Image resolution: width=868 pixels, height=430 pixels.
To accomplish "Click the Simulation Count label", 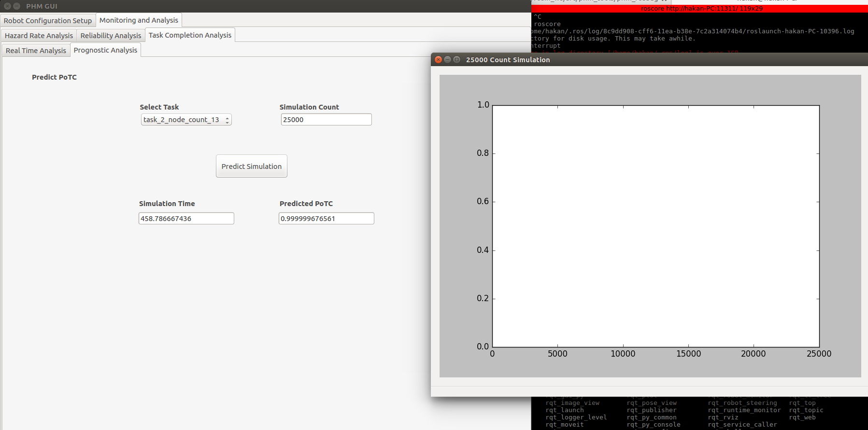I will coord(309,107).
